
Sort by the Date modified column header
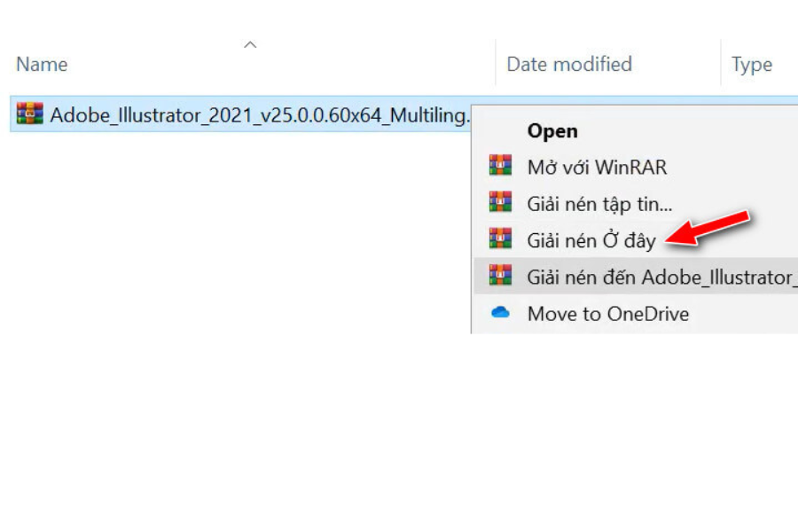(568, 64)
